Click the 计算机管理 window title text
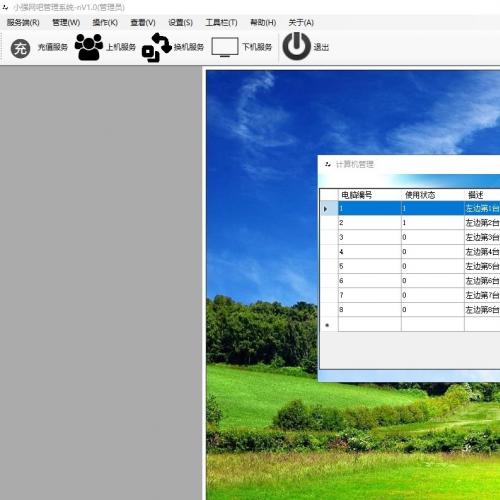This screenshot has width=500, height=500. coord(355,164)
